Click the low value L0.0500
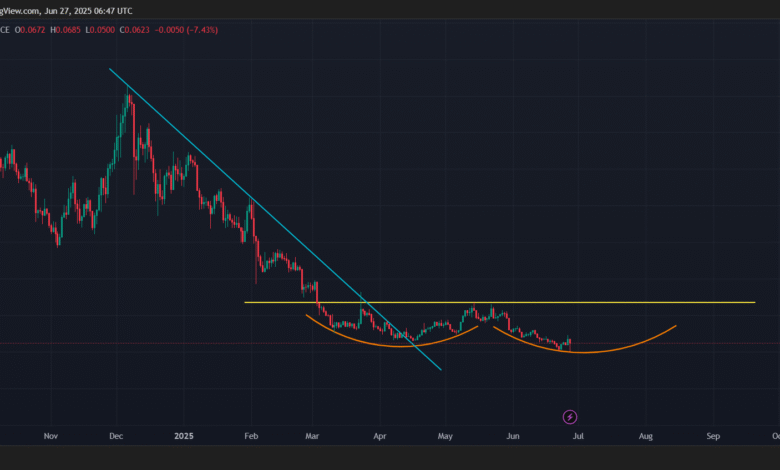 point(100,30)
